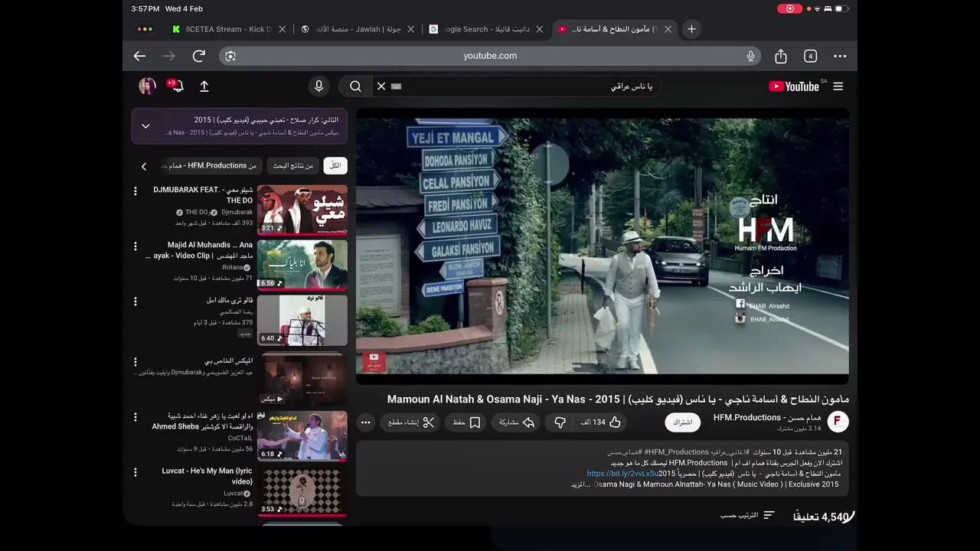Screen dimensions: 980x551
Task: Reload the youtube.com page
Action: [x=199, y=56]
